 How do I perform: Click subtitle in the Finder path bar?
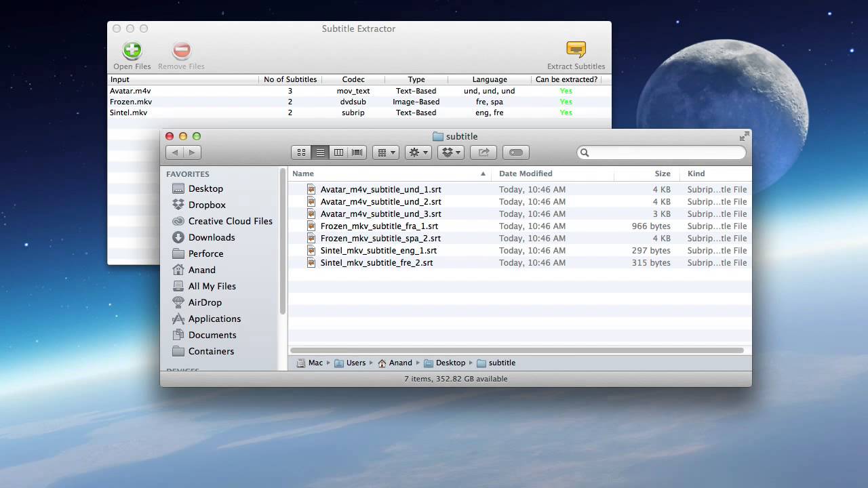(496, 363)
